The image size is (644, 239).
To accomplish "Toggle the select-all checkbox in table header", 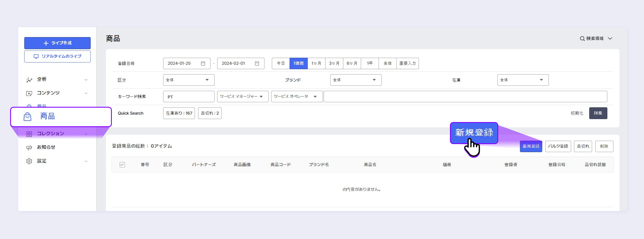I will pos(122,164).
